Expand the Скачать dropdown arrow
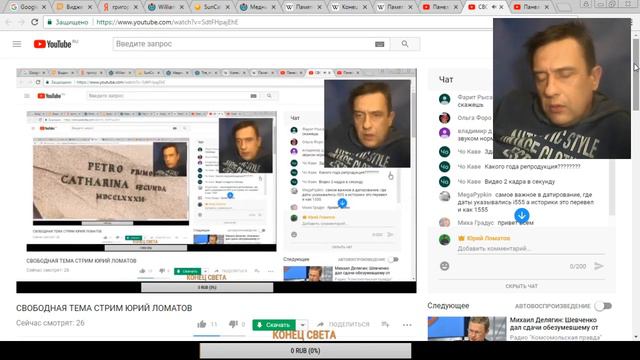The image size is (640, 360). pyautogui.click(x=302, y=325)
